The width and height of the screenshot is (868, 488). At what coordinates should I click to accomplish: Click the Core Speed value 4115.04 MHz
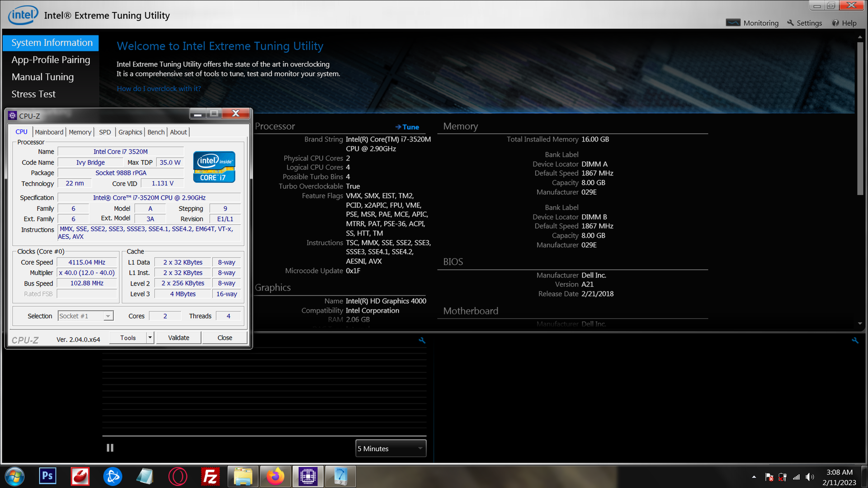tap(87, 262)
